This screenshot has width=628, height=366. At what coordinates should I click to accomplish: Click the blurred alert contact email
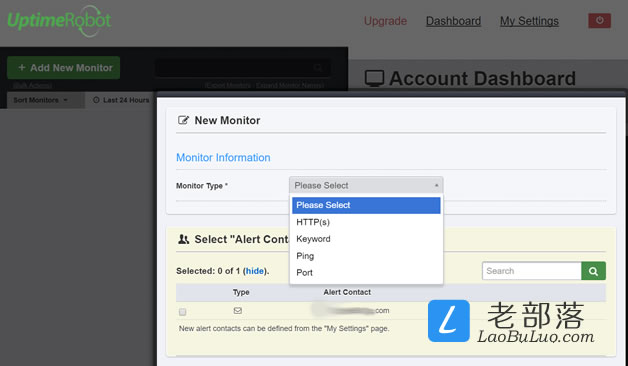(x=350, y=310)
